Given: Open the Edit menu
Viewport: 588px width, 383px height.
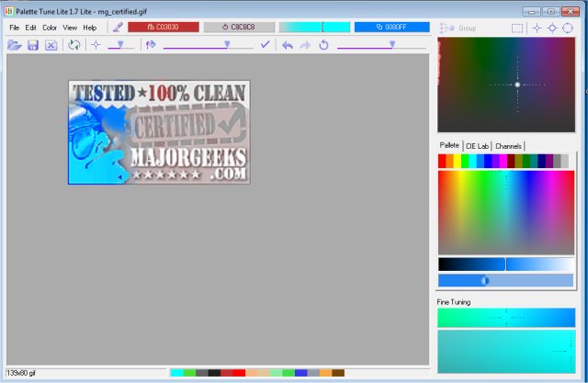Looking at the screenshot, I should pyautogui.click(x=30, y=28).
